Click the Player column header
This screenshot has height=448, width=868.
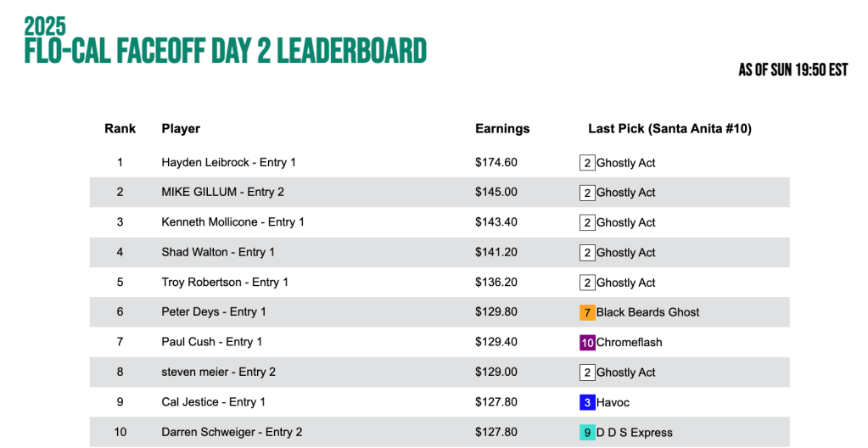pos(181,129)
